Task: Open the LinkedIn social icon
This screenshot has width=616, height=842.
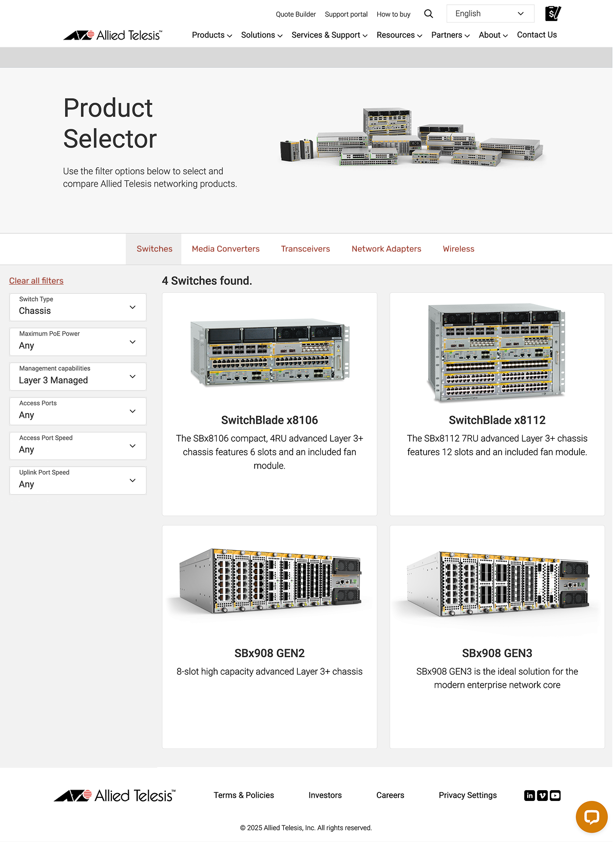Action: point(529,795)
